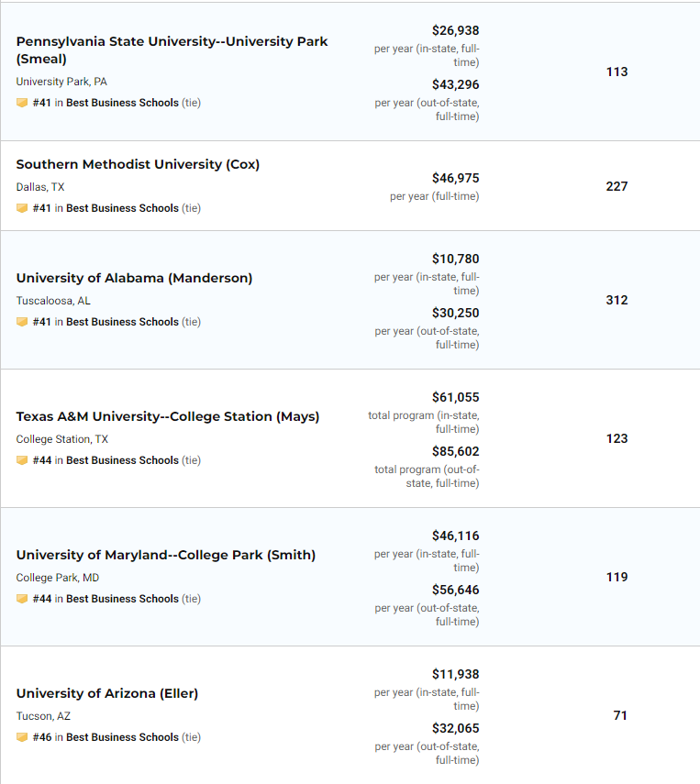Click Best Business Schools link under Southern Methodist

(x=122, y=208)
